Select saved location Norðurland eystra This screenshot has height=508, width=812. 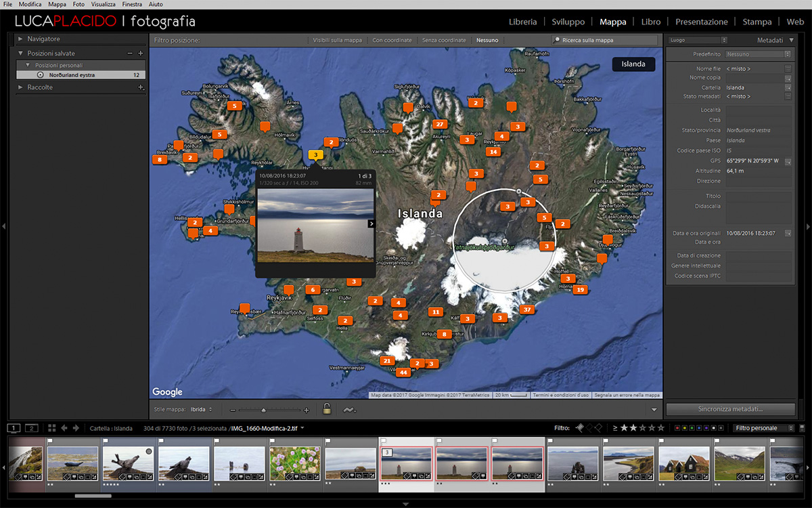tap(81, 75)
